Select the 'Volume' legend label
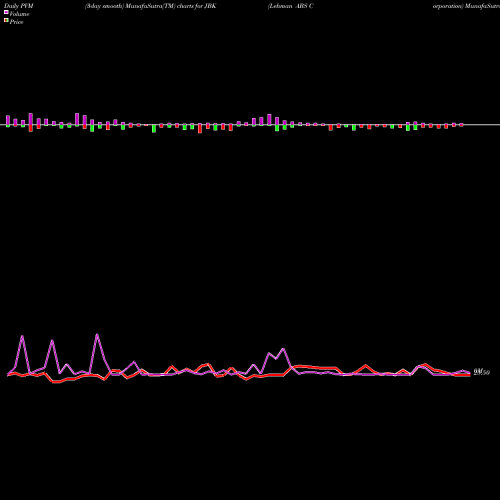The height and width of the screenshot is (500, 500). coord(19,14)
